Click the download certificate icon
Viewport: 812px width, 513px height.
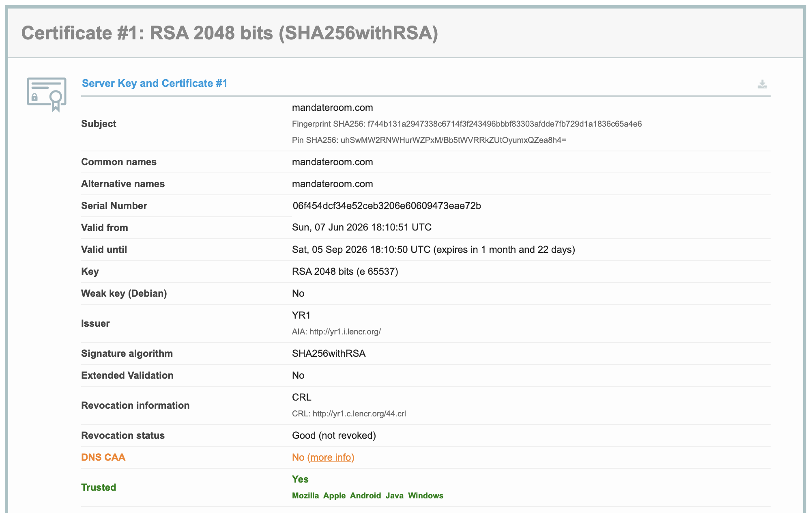tap(762, 84)
